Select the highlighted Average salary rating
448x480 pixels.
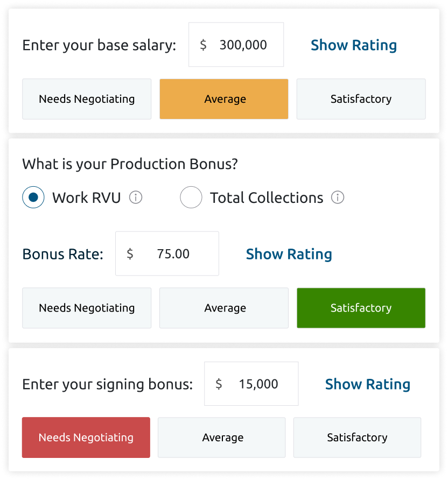tap(224, 99)
